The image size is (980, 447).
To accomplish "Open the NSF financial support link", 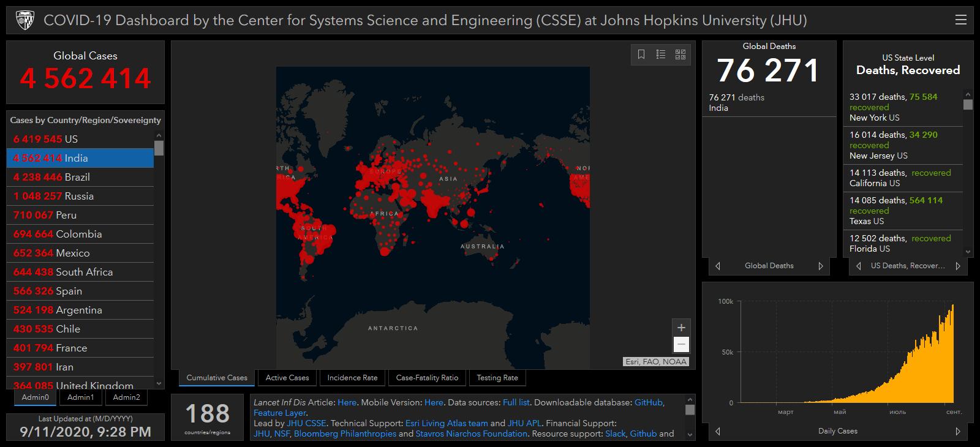I will pos(282,434).
